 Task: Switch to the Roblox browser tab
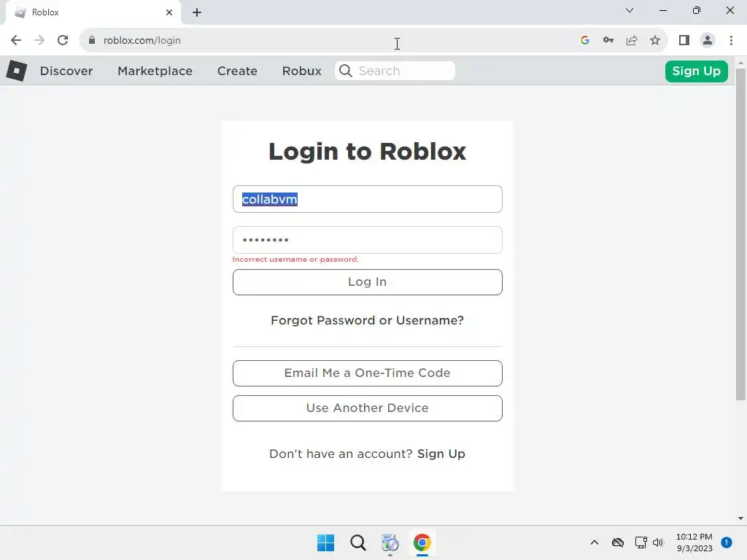pos(93,12)
